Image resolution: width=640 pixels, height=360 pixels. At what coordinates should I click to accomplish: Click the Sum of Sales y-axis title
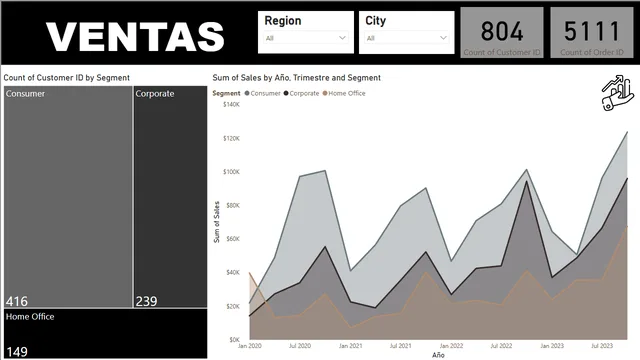(216, 222)
